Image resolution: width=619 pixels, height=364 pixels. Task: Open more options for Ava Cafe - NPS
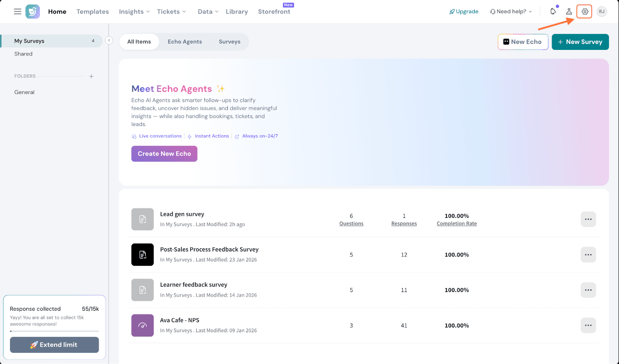[588, 325]
